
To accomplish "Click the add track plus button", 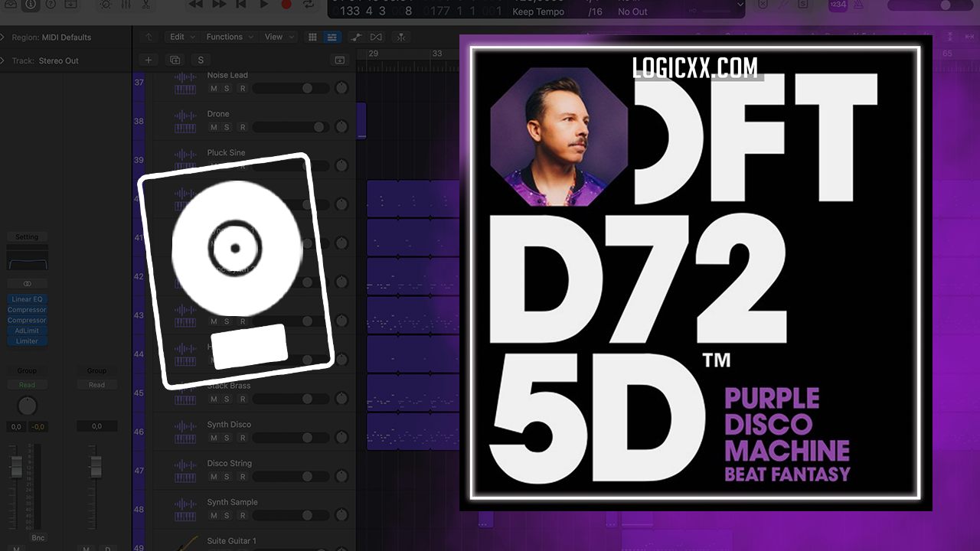I will click(149, 60).
